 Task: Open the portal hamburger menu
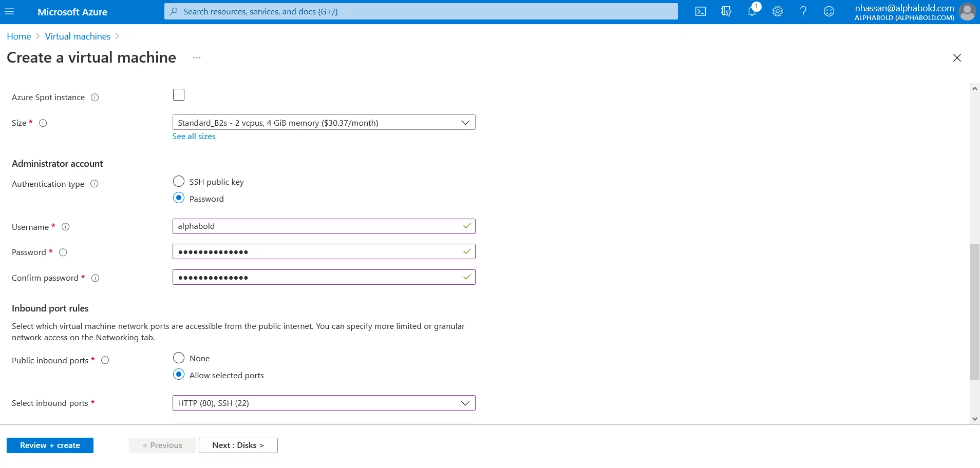(x=9, y=12)
